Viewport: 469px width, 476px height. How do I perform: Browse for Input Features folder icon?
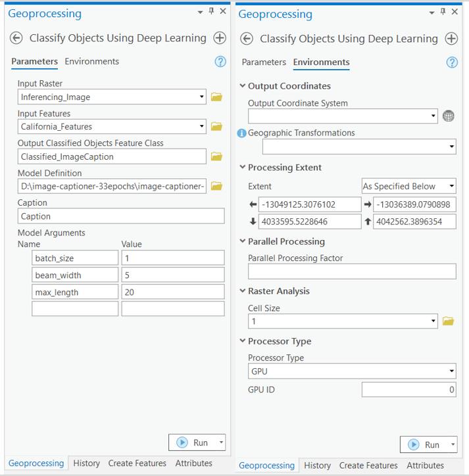pyautogui.click(x=216, y=127)
